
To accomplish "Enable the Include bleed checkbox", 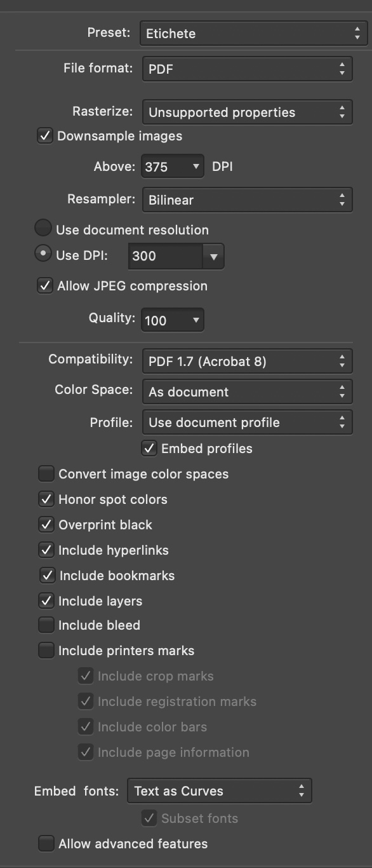I will 46,625.
